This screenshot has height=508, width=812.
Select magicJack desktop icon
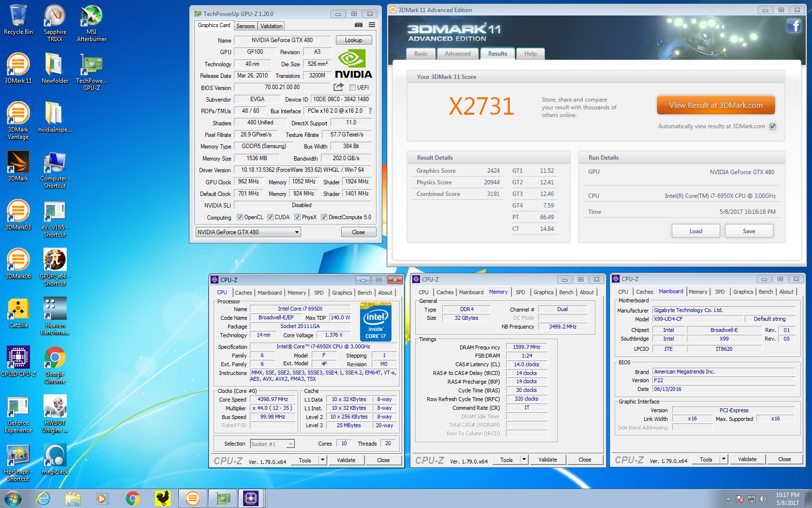pyautogui.click(x=55, y=459)
